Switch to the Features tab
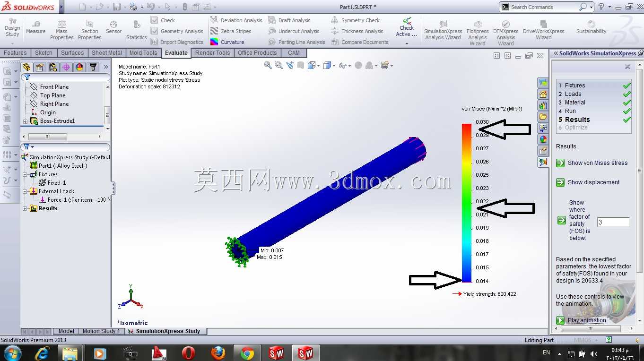Viewport: 644px width, 361px height. pos(16,53)
